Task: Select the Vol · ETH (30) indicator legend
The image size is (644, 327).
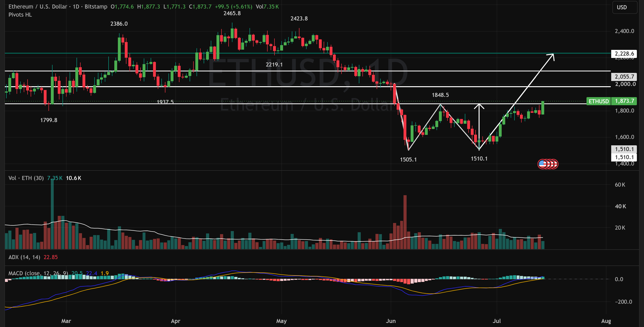Action: click(26, 178)
